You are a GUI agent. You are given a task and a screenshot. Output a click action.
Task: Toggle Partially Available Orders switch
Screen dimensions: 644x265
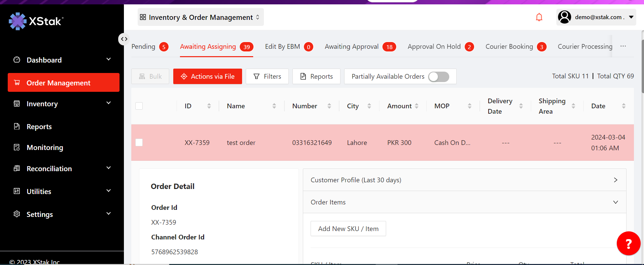point(439,77)
